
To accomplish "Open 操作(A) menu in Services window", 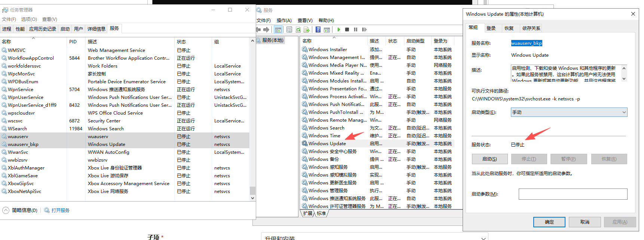I will [284, 20].
